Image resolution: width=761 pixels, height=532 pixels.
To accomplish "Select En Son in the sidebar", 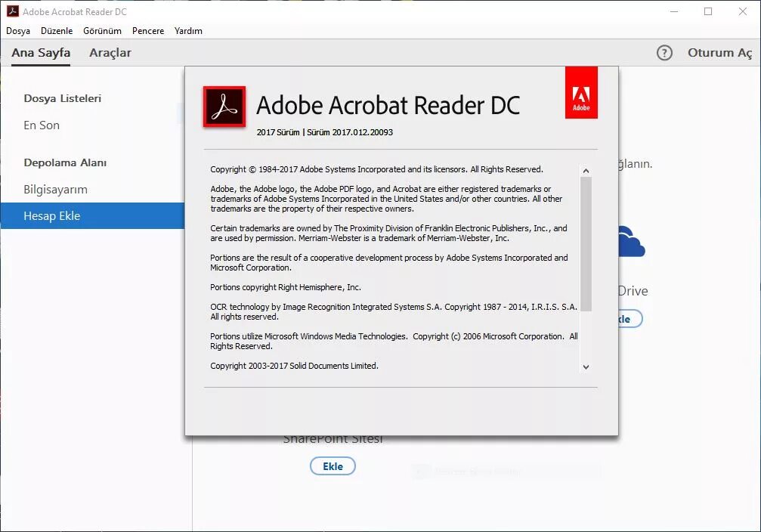I will point(42,125).
